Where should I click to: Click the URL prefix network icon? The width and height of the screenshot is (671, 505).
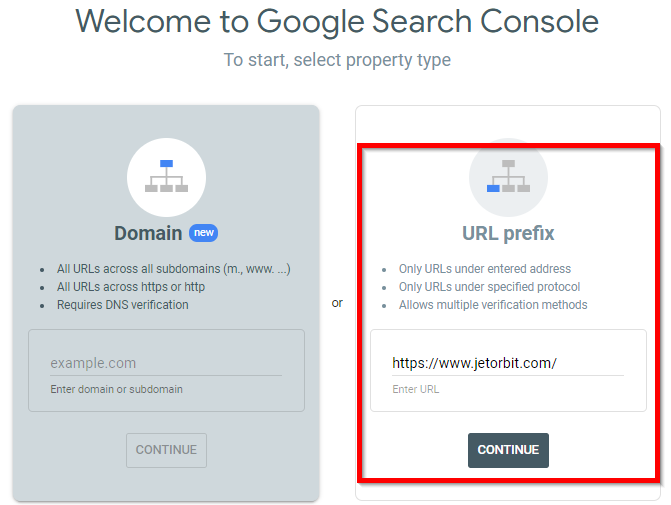[508, 177]
